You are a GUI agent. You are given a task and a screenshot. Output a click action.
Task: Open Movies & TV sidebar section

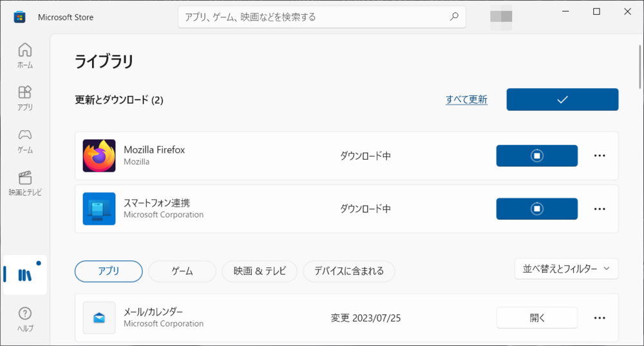(x=24, y=182)
